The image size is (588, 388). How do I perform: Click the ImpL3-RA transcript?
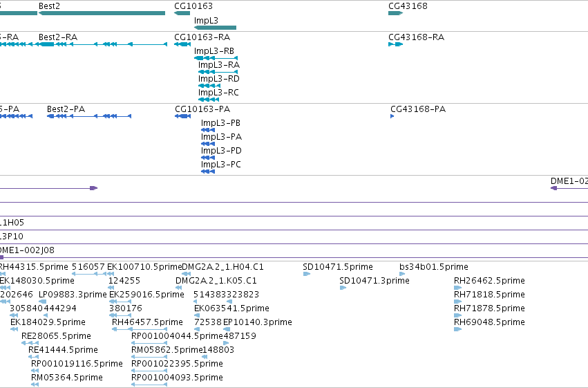tap(218, 72)
